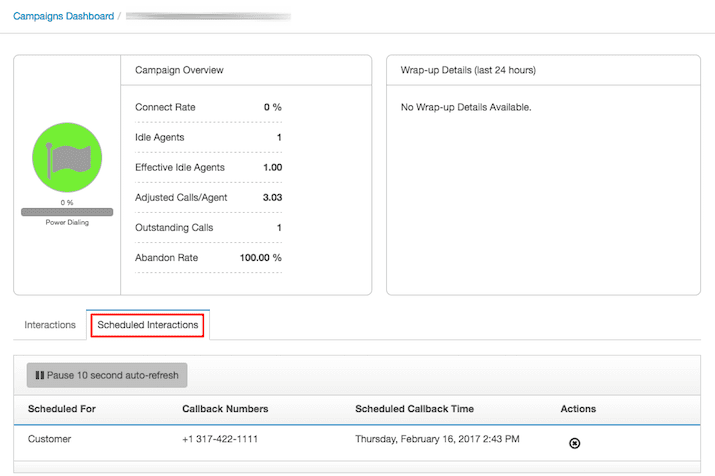
Task: Click the Scheduled Callback Time column header
Action: 414,409
